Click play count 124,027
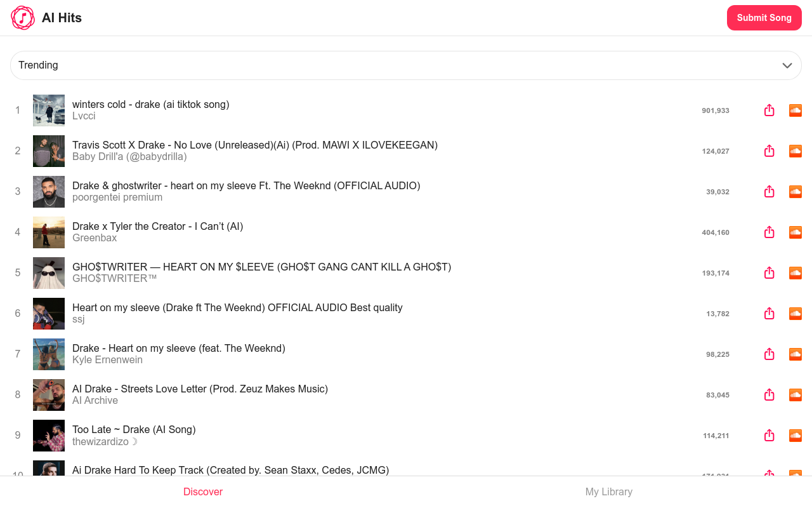This screenshot has height=508, width=812. (716, 151)
